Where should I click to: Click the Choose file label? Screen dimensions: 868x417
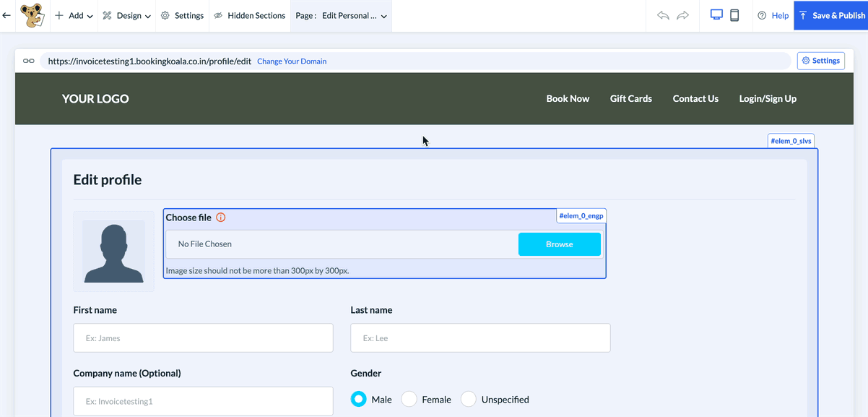(x=188, y=218)
